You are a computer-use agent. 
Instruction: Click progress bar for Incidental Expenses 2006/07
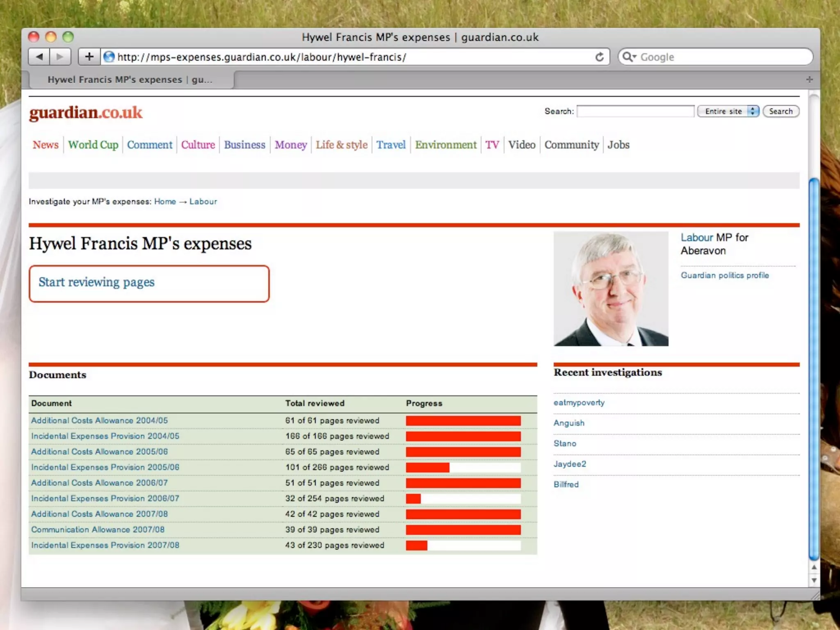(463, 498)
